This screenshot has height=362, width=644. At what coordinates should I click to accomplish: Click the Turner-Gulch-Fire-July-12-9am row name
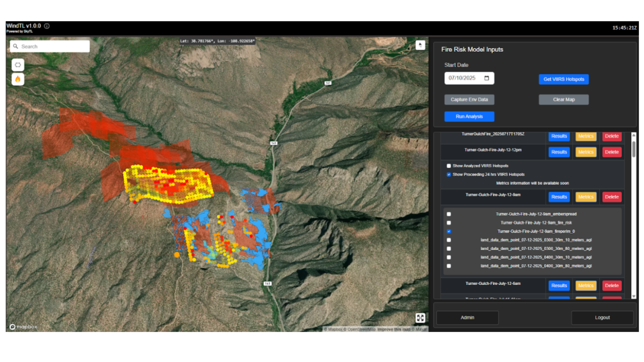pyautogui.click(x=493, y=195)
